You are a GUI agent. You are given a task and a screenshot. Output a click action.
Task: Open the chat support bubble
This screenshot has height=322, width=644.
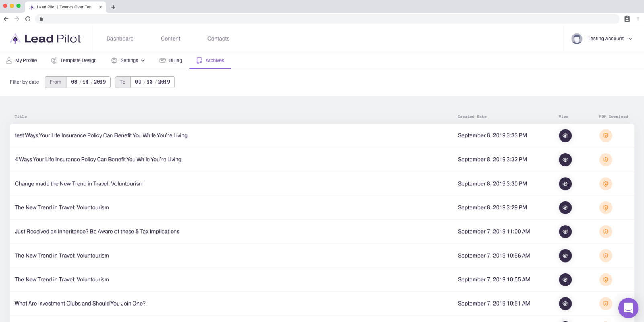click(x=628, y=308)
